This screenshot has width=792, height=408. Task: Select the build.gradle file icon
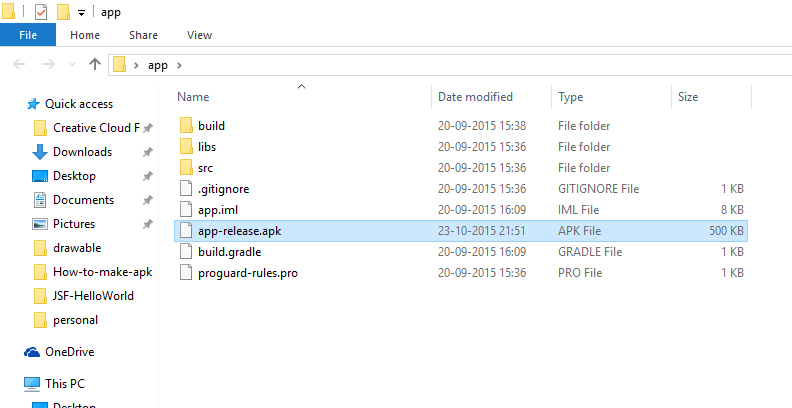[x=186, y=251]
